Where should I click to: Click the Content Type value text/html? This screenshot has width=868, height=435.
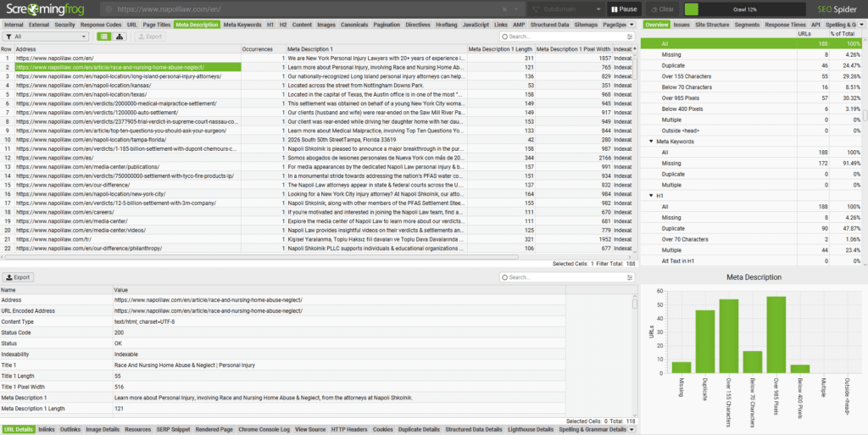coord(144,321)
